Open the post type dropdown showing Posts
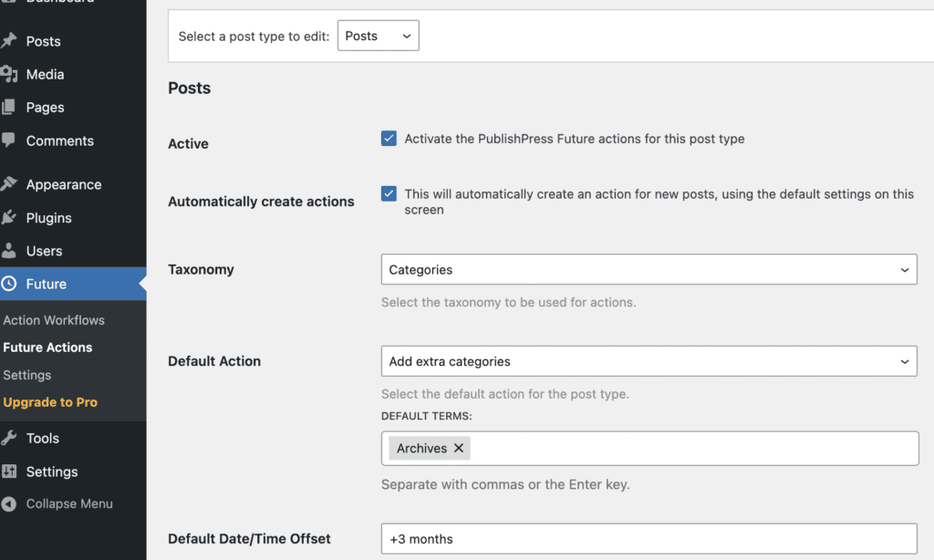 (378, 35)
